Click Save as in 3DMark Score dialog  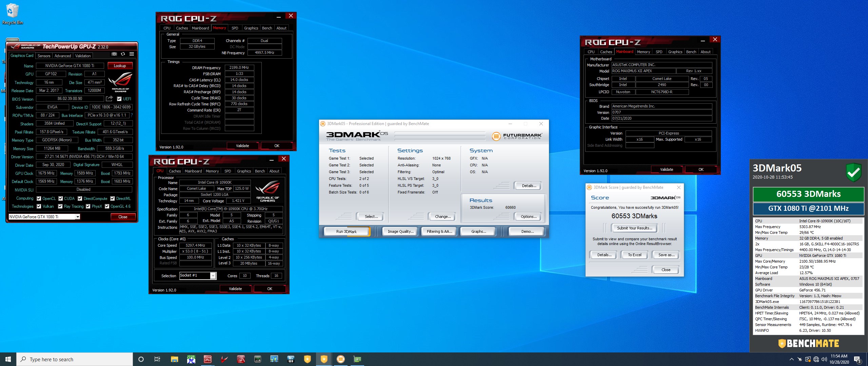[x=666, y=255]
